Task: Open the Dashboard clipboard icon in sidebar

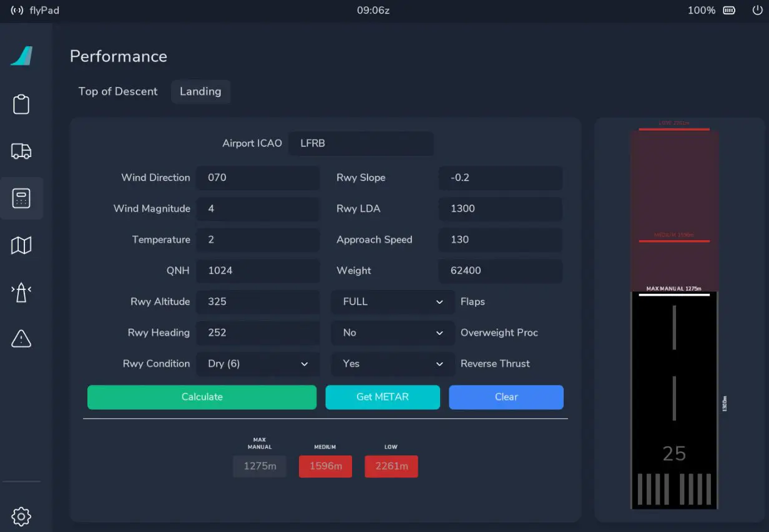Action: [21, 104]
